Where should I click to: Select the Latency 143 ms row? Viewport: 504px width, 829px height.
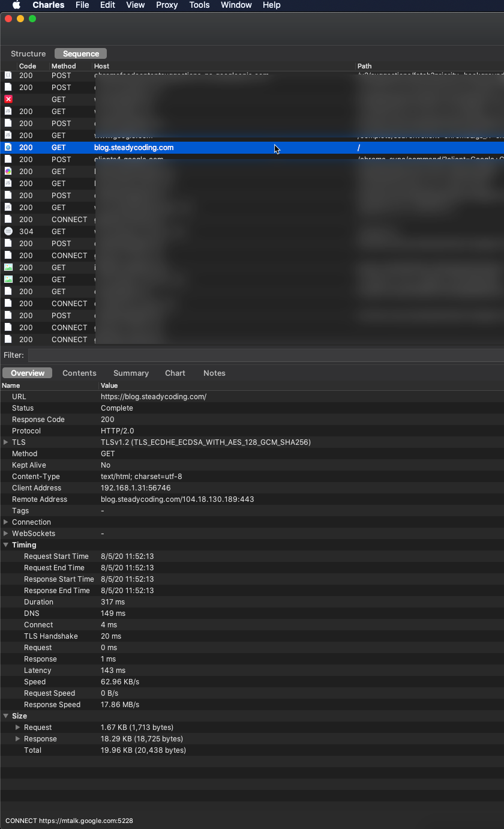point(252,671)
